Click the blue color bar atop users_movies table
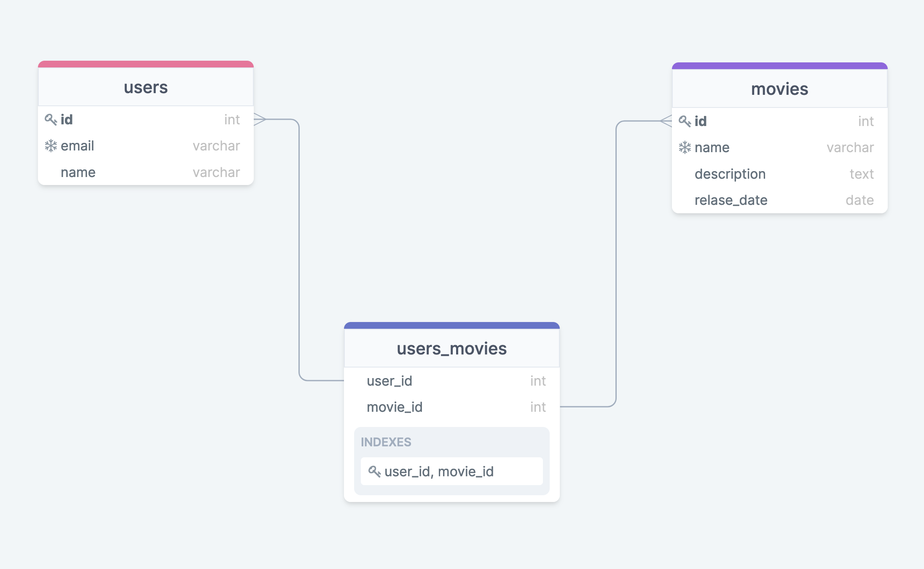Image resolution: width=924 pixels, height=569 pixels. click(452, 326)
